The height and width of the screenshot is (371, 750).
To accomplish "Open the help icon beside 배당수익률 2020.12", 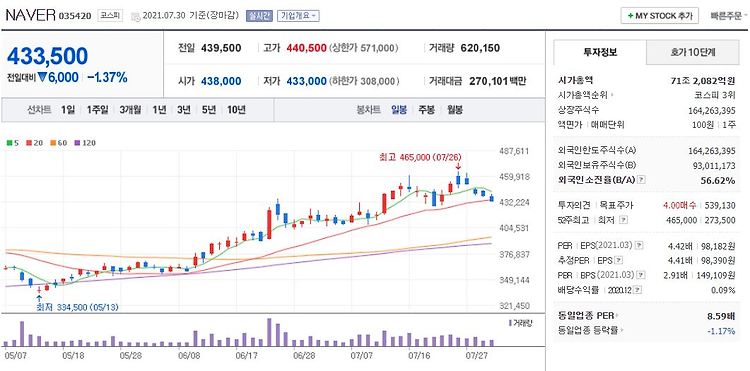I will click(638, 290).
